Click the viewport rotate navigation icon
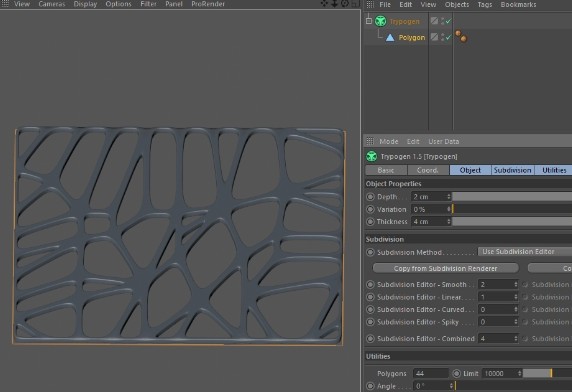This screenshot has width=572, height=392. [x=345, y=4]
